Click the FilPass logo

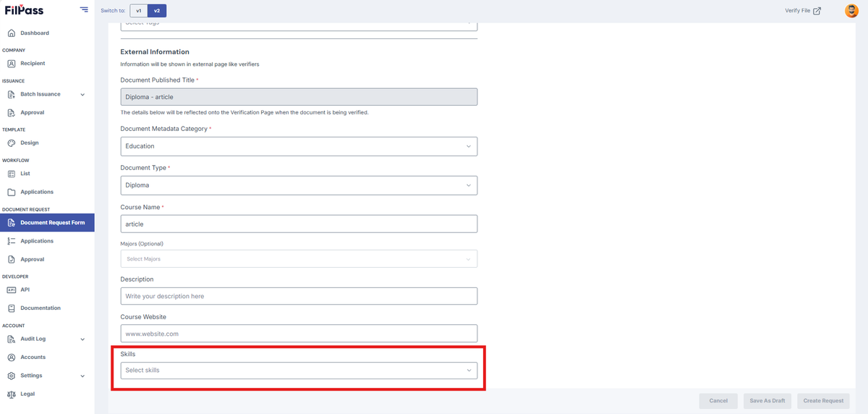[x=24, y=10]
